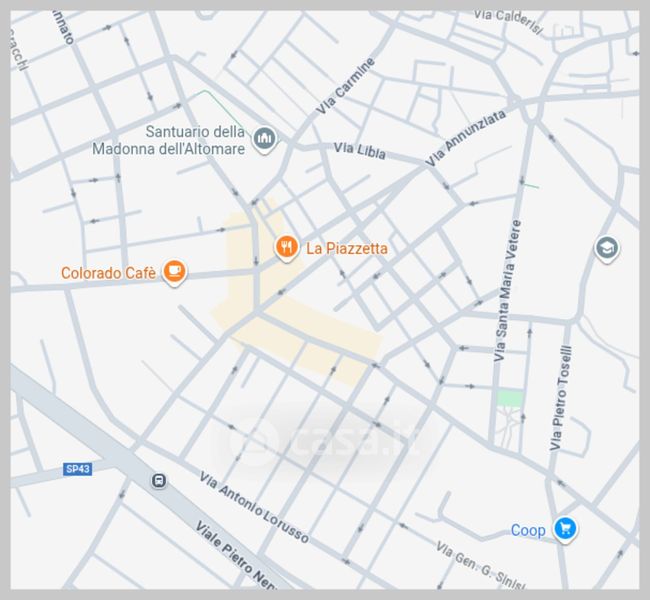The width and height of the screenshot is (650, 600).
Task: Click the Via Santa Maria Vetere label
Action: [507, 291]
